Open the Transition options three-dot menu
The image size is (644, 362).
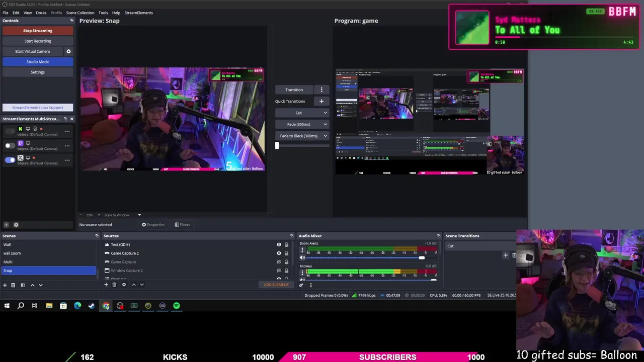[321, 89]
